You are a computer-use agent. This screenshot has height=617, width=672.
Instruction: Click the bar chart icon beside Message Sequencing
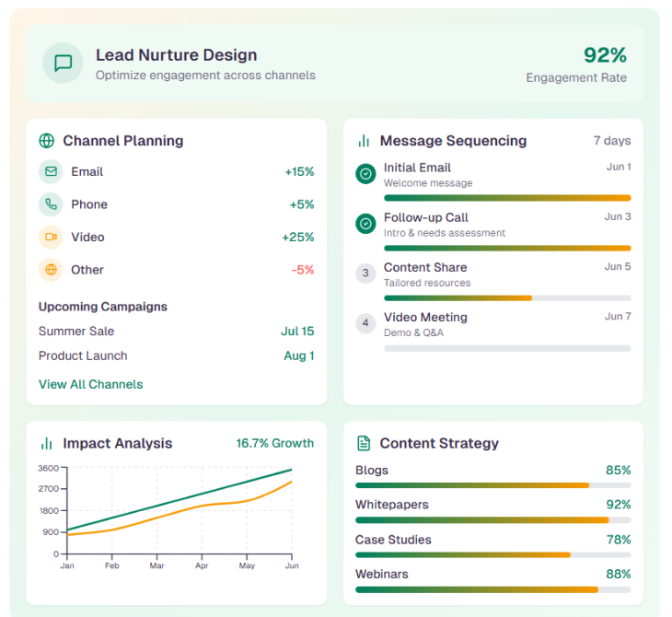364,141
